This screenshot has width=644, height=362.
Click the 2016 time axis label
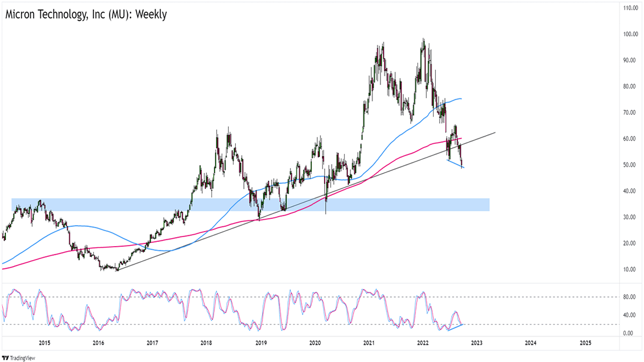(98, 343)
